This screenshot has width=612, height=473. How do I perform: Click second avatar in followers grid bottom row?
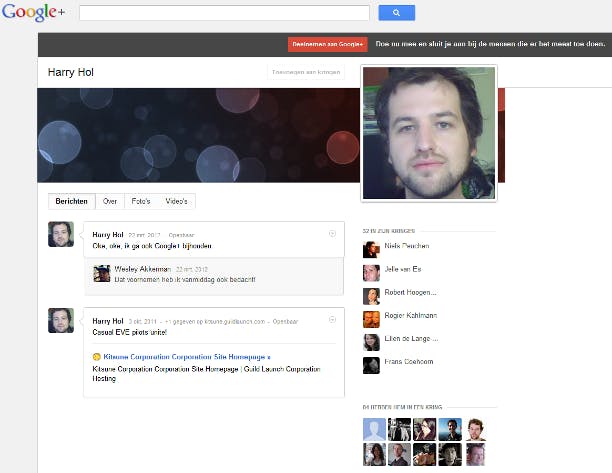point(399,454)
